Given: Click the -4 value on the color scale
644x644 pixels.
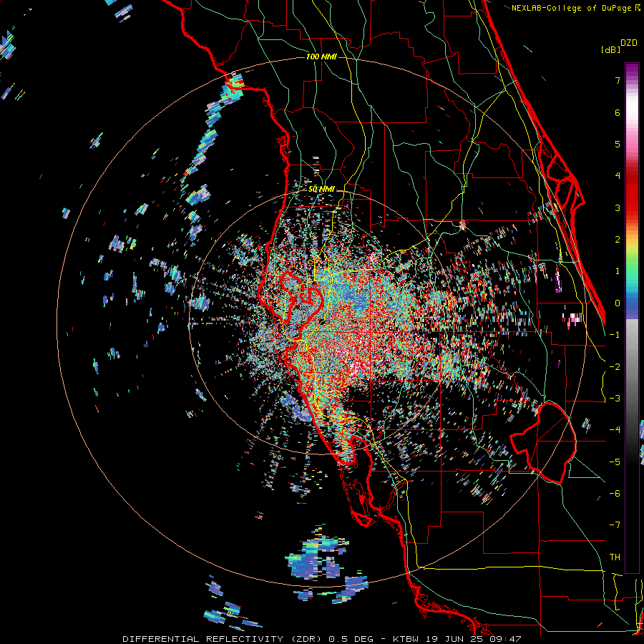Looking at the screenshot, I should click(615, 430).
